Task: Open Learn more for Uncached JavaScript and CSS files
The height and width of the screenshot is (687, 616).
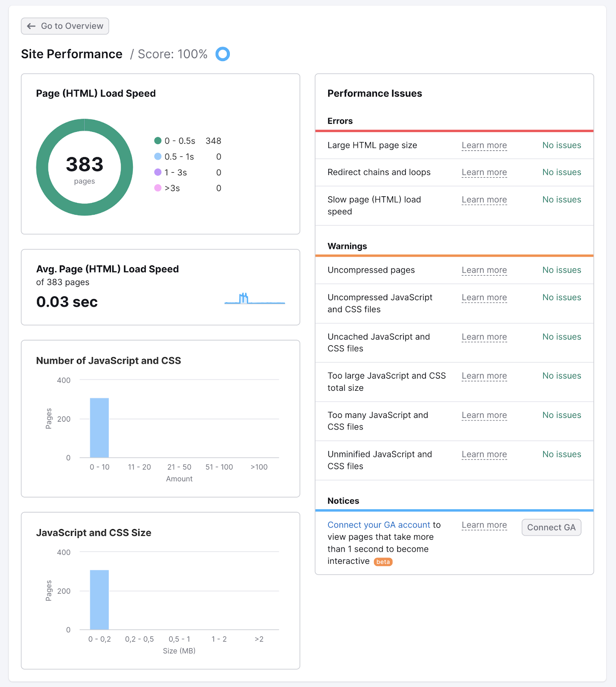Action: coord(484,337)
